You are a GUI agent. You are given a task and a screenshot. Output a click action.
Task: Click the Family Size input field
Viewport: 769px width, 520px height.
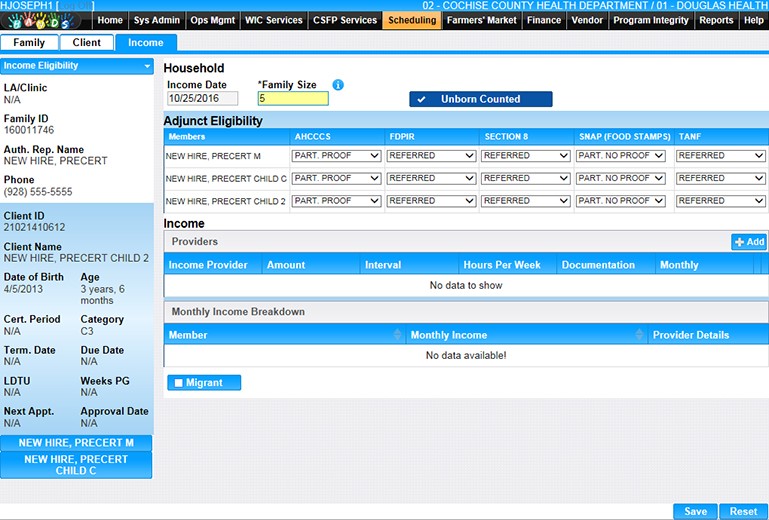pos(293,99)
